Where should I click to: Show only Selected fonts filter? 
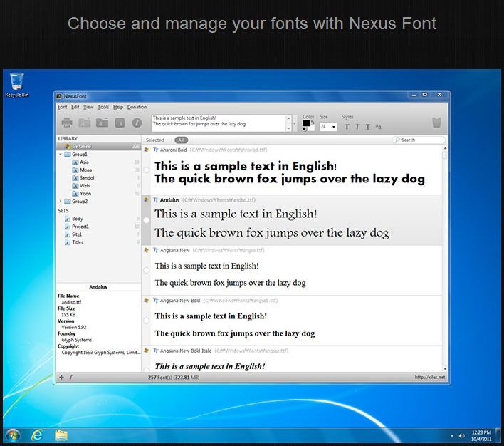(x=155, y=140)
